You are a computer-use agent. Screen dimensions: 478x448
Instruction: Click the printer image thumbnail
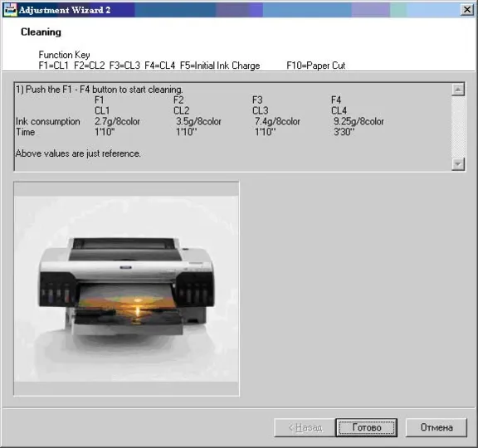pyautogui.click(x=126, y=289)
